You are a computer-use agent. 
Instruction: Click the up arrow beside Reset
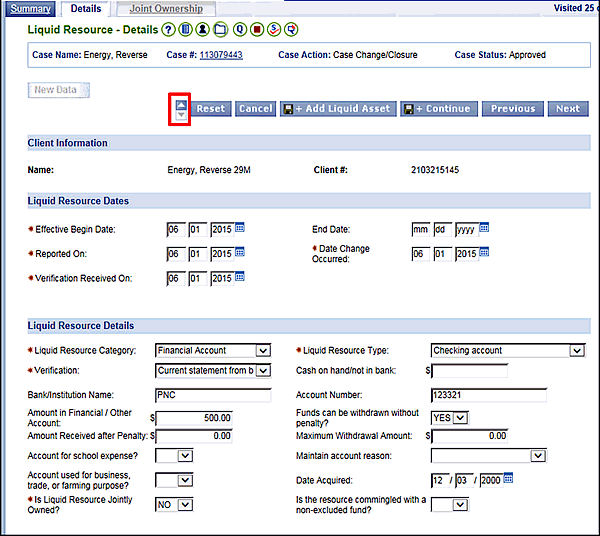pyautogui.click(x=180, y=103)
